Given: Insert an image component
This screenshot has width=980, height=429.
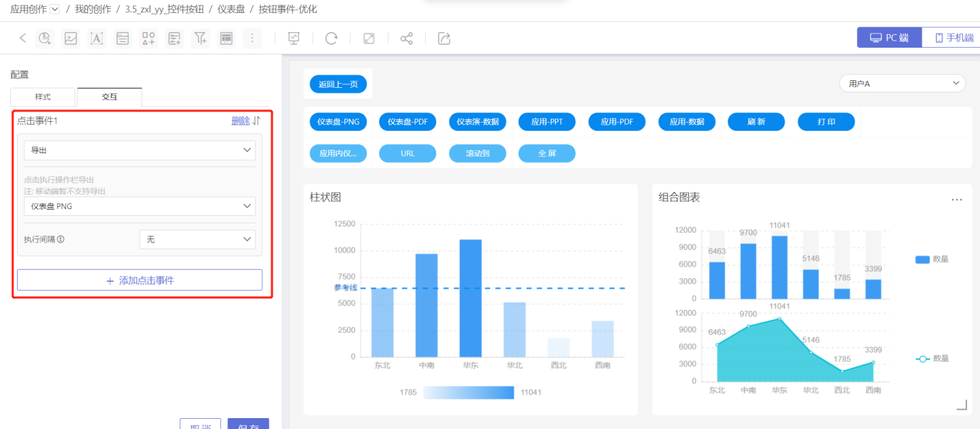Looking at the screenshot, I should pyautogui.click(x=71, y=38).
